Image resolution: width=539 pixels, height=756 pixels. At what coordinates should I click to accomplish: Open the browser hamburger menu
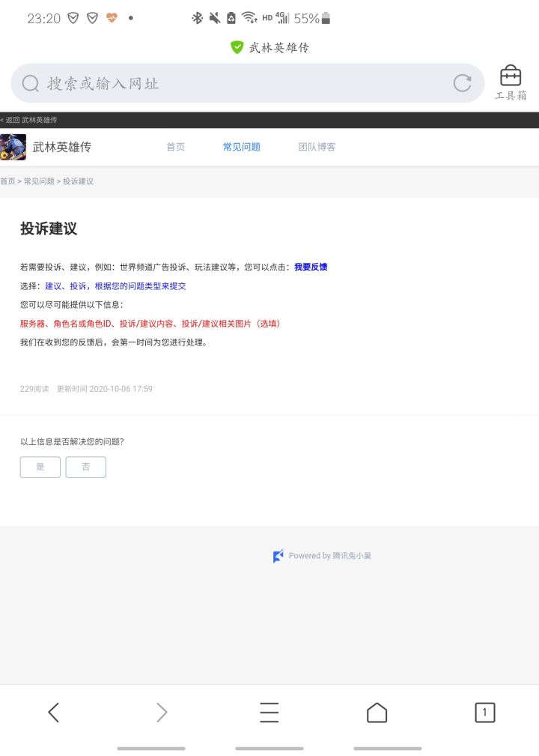269,712
